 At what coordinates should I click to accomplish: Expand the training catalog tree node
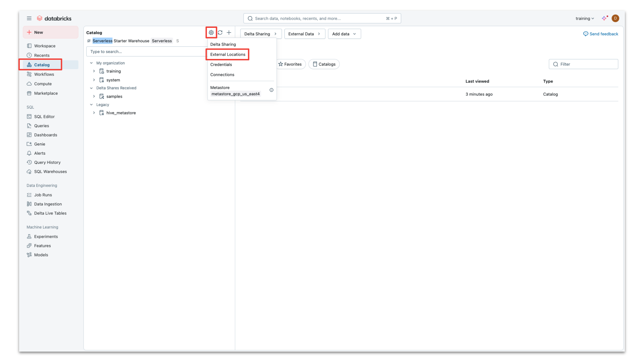[x=94, y=71]
